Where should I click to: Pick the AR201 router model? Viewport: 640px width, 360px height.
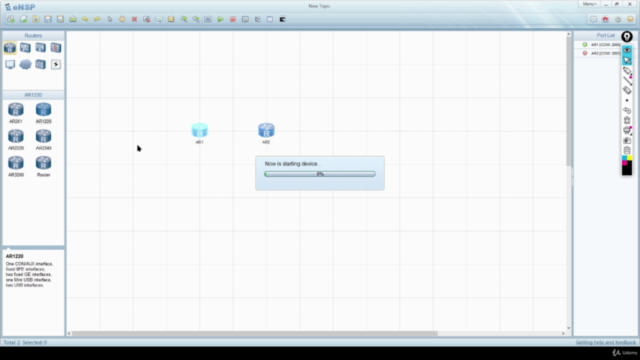tap(16, 113)
